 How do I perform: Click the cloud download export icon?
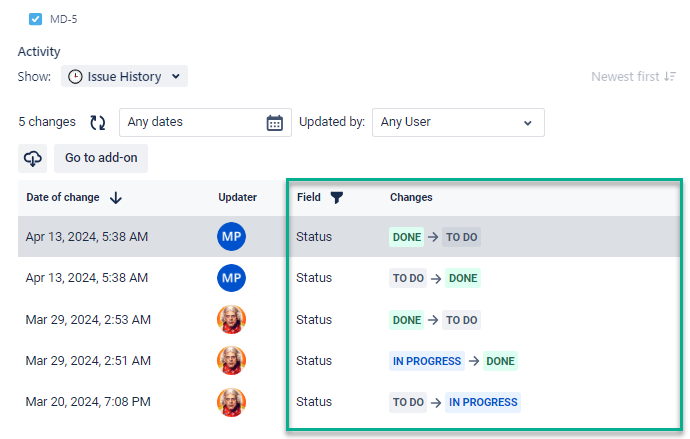pos(32,158)
